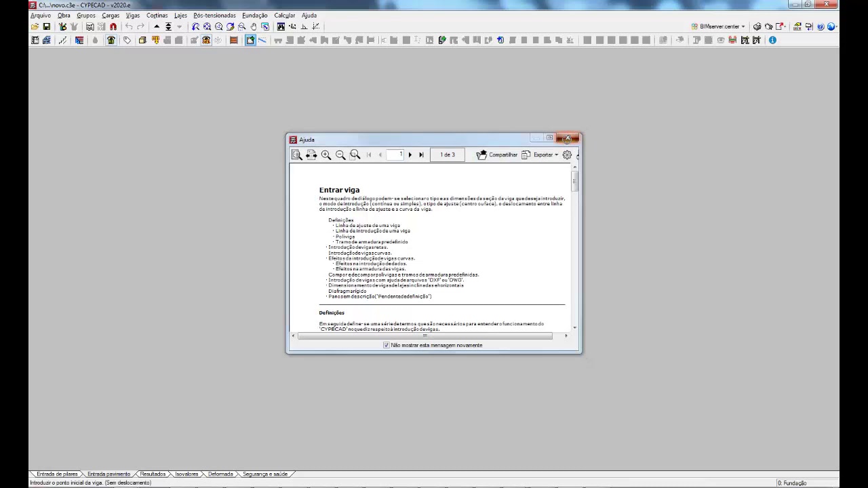Open the Calcular menu
Screen dimensions: 868x488
click(x=285, y=15)
